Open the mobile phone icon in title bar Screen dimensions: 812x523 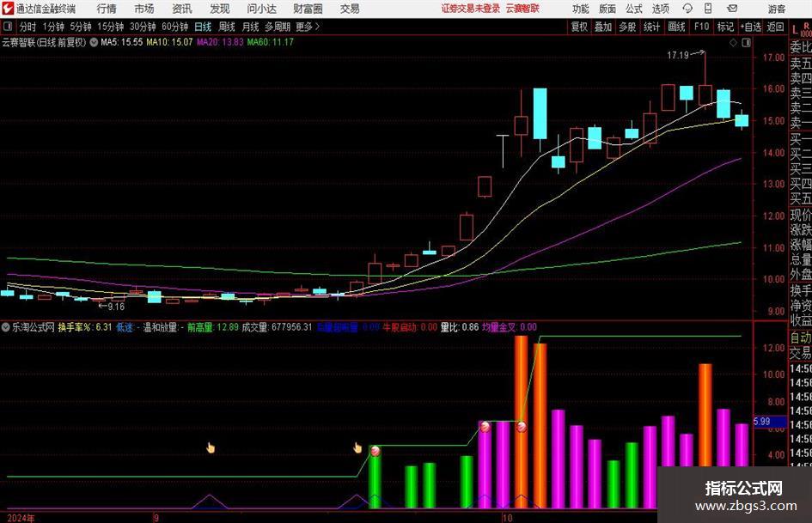coord(708,9)
